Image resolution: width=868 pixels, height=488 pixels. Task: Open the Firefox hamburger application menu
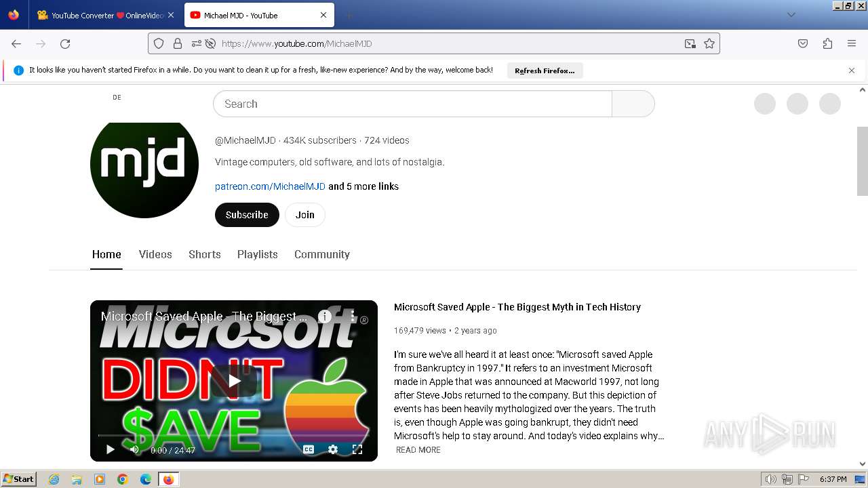pos(852,43)
